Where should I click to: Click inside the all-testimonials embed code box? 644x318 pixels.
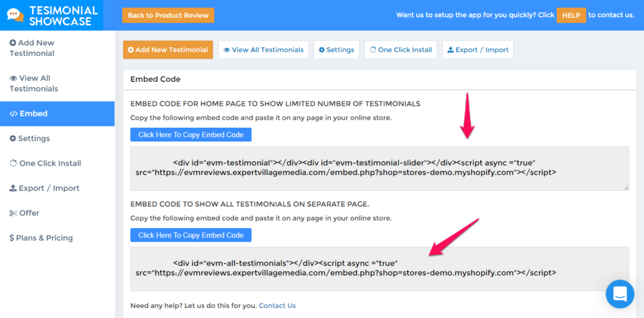pos(379,268)
